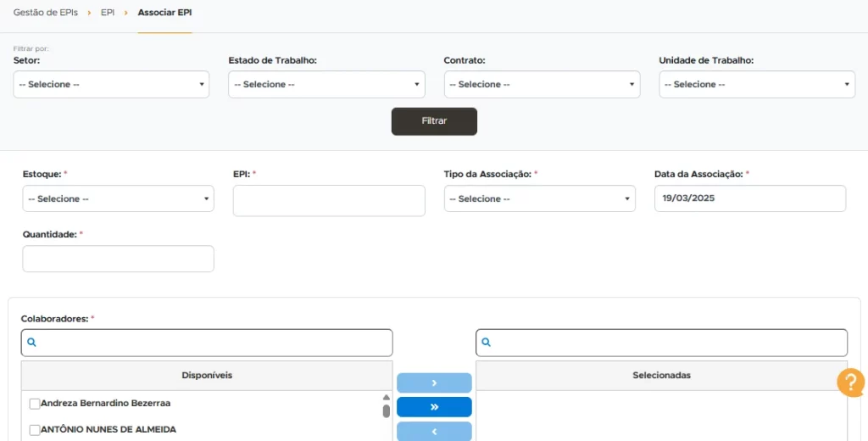Click search icon in available collaborators field
This screenshot has width=868, height=441.
(x=32, y=343)
